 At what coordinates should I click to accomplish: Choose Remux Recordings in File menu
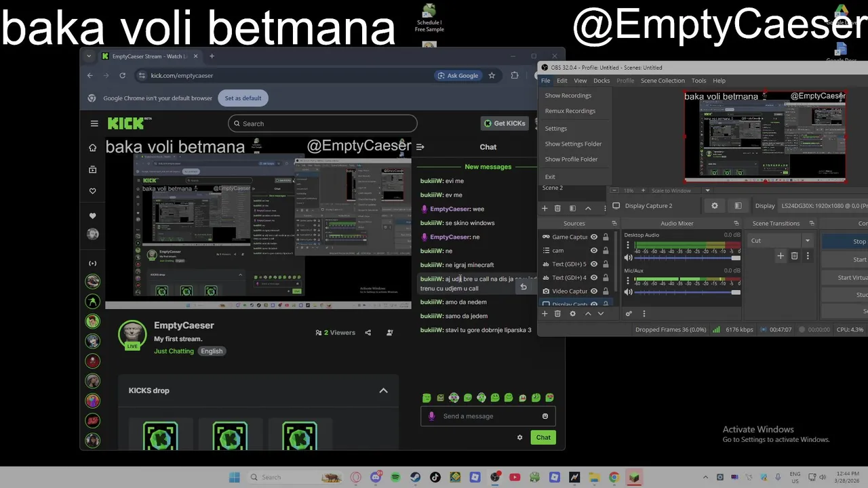570,111
